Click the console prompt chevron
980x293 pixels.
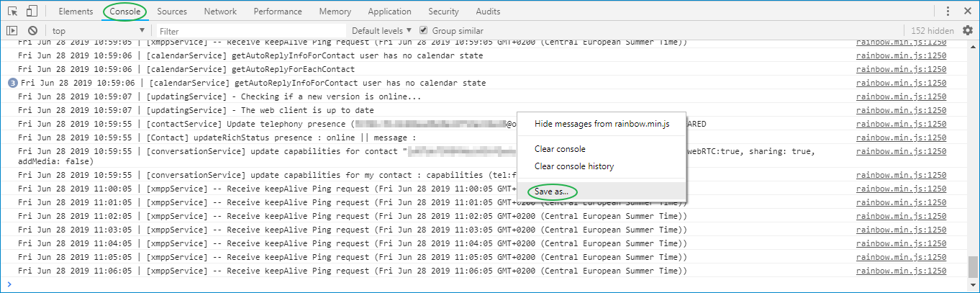pos(9,284)
